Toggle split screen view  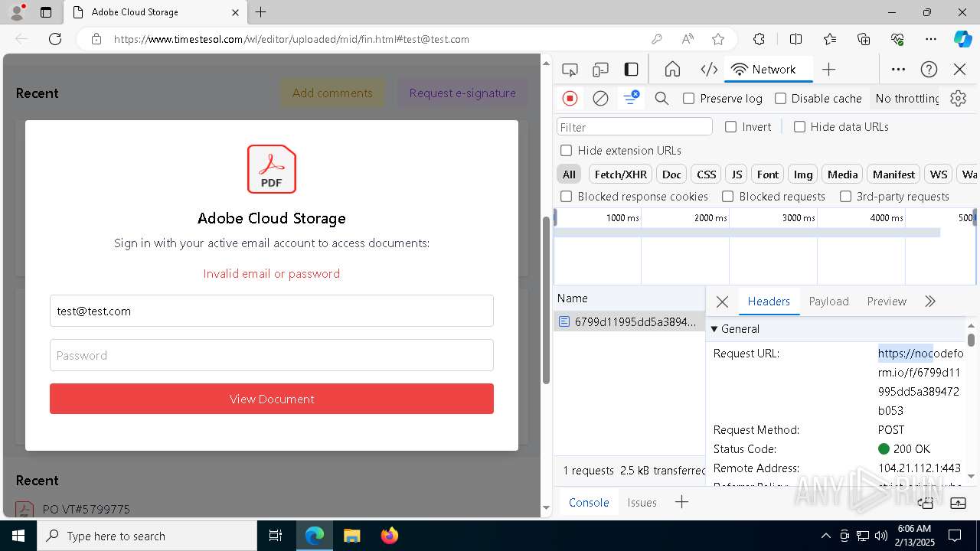tap(796, 39)
